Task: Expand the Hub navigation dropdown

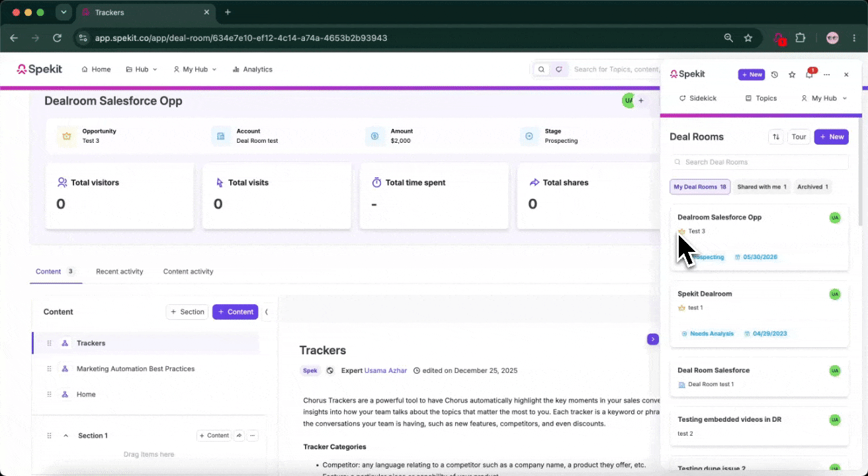Action: point(142,69)
